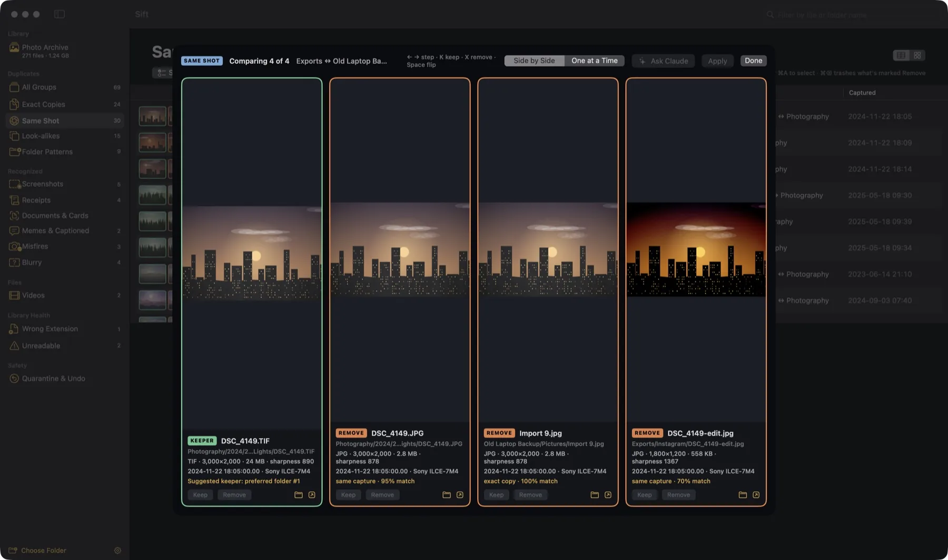Switch to grid view icon
Image resolution: width=948 pixels, height=560 pixels.
point(917,55)
